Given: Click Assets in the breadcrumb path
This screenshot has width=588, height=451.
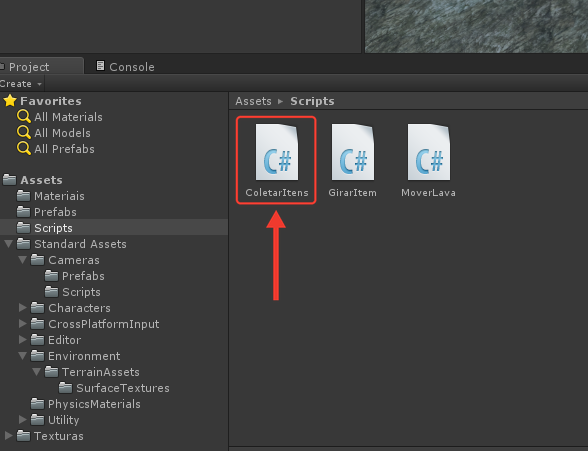Looking at the screenshot, I should [x=253, y=101].
